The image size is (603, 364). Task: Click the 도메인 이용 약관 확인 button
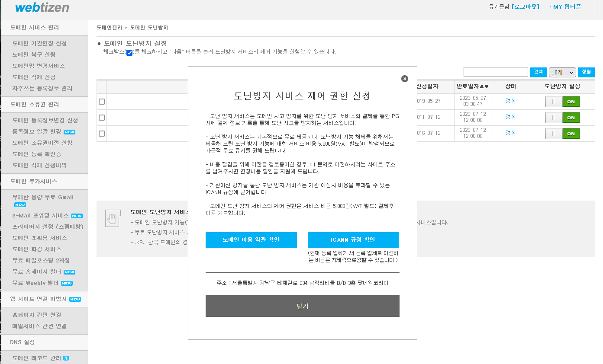tap(251, 239)
